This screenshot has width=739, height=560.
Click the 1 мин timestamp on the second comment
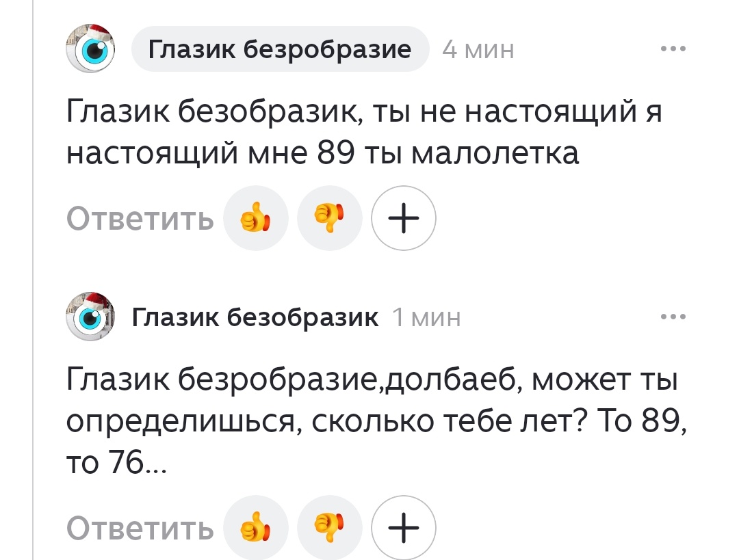tap(426, 317)
